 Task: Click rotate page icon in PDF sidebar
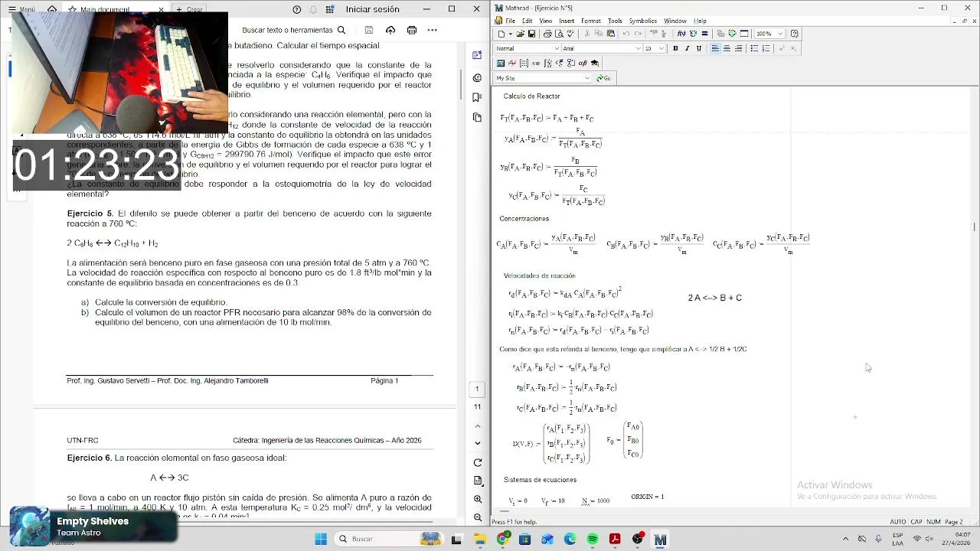tap(477, 462)
